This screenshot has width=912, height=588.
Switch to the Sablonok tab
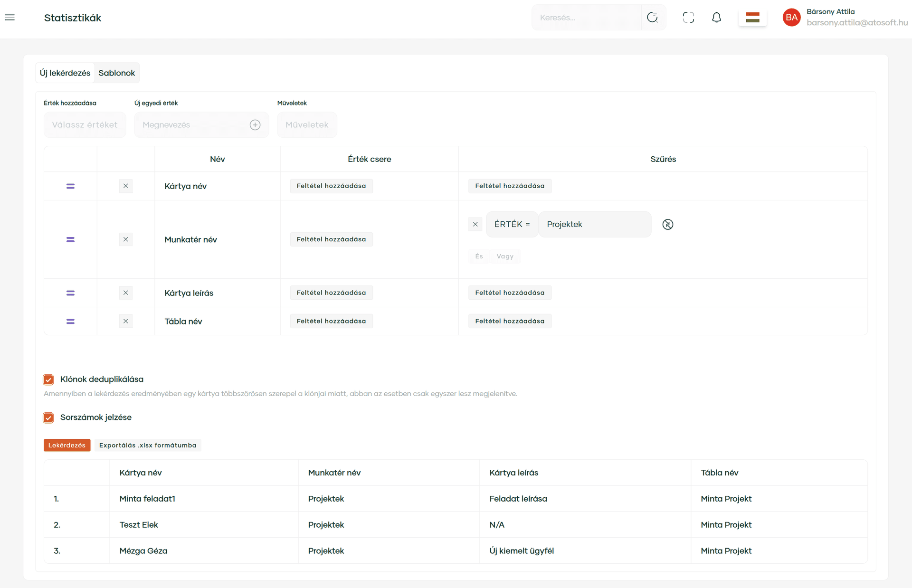[116, 73]
